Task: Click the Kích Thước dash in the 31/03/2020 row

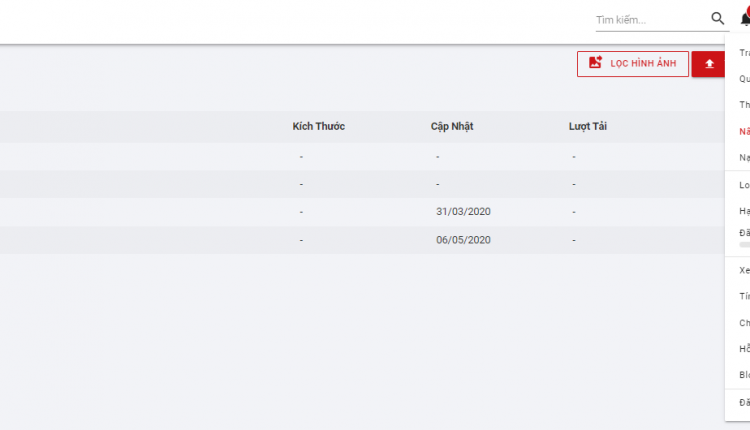Action: coord(301,212)
